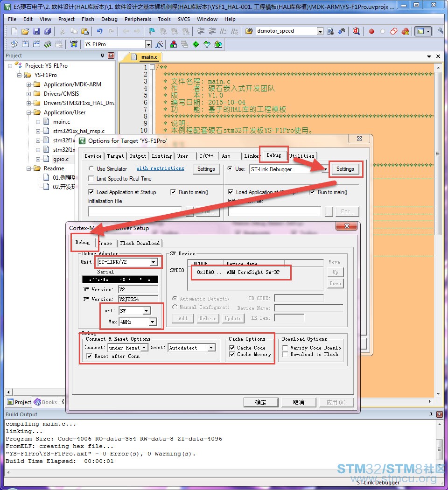The height and width of the screenshot is (490, 448).
Task: Open the dcmotor_speed search dropdown
Action: 320,31
